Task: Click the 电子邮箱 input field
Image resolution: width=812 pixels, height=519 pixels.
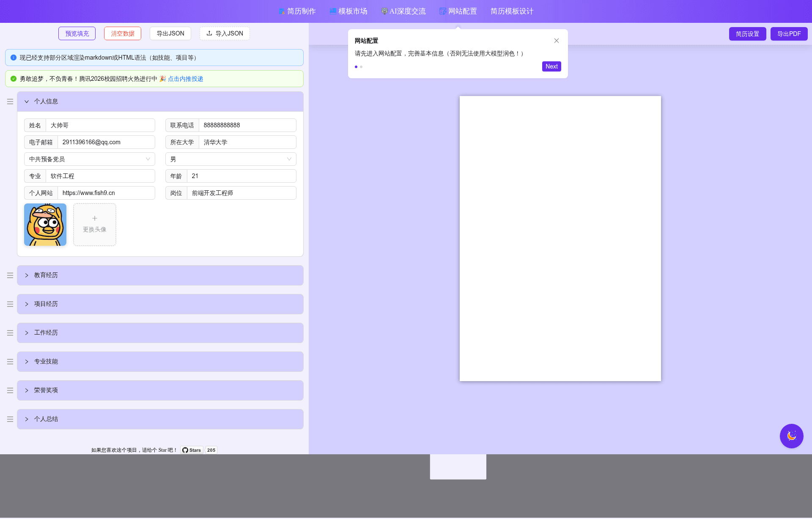Action: pos(106,142)
